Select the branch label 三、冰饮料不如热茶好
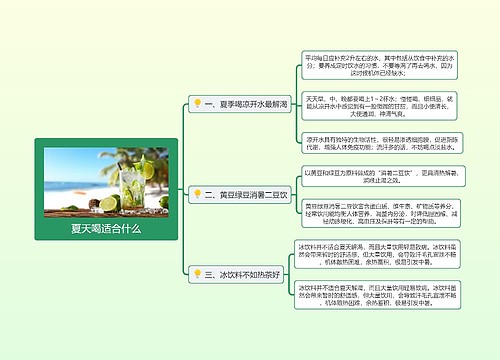 click(242, 275)
